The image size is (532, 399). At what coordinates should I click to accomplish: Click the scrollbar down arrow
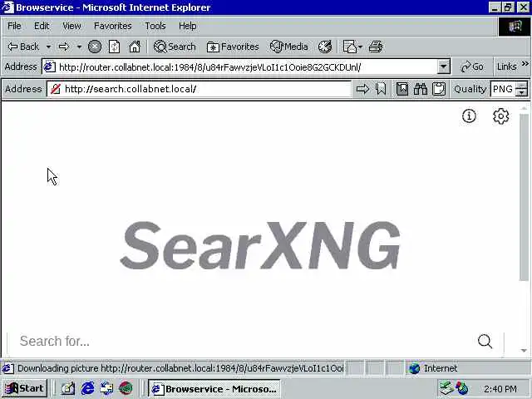[x=524, y=350]
